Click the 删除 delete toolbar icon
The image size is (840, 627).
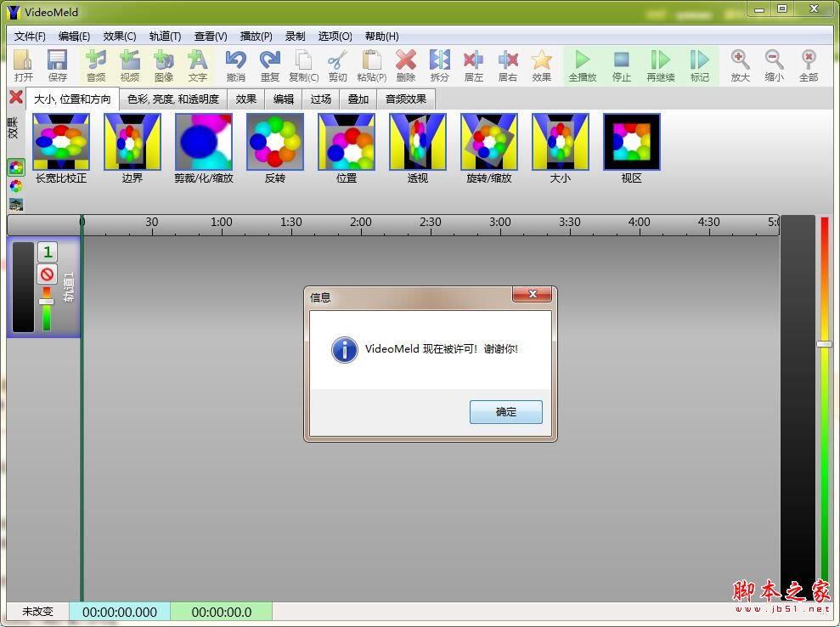[405, 65]
